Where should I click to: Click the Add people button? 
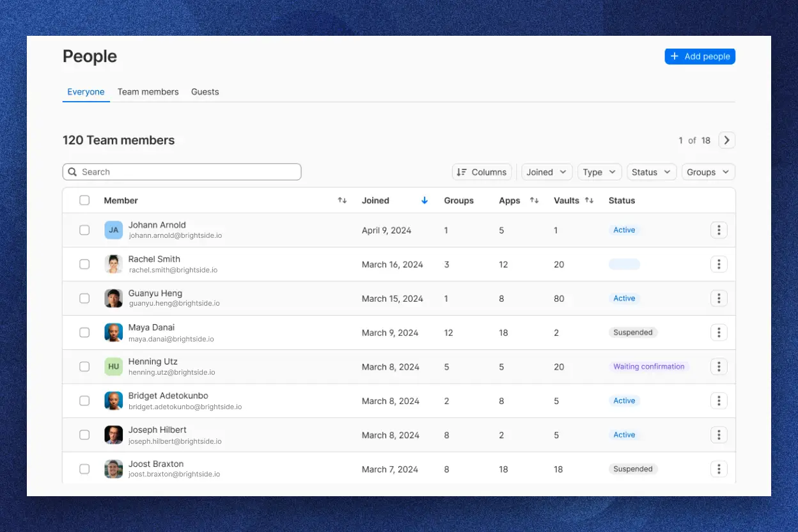pyautogui.click(x=700, y=56)
